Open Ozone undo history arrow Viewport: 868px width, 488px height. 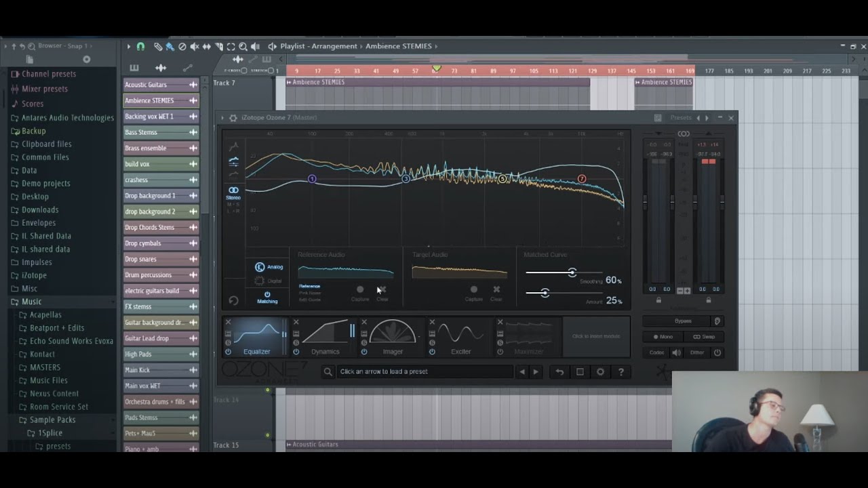coord(559,371)
